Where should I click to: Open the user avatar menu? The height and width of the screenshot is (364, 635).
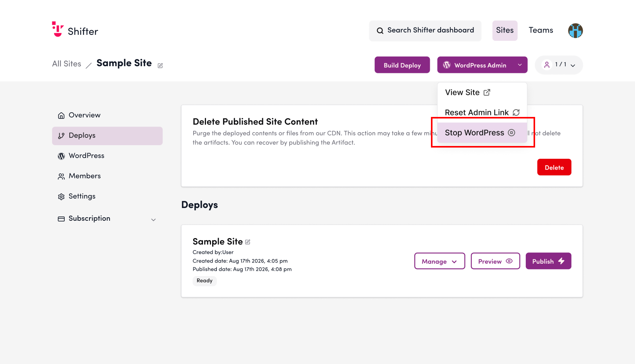[575, 31]
